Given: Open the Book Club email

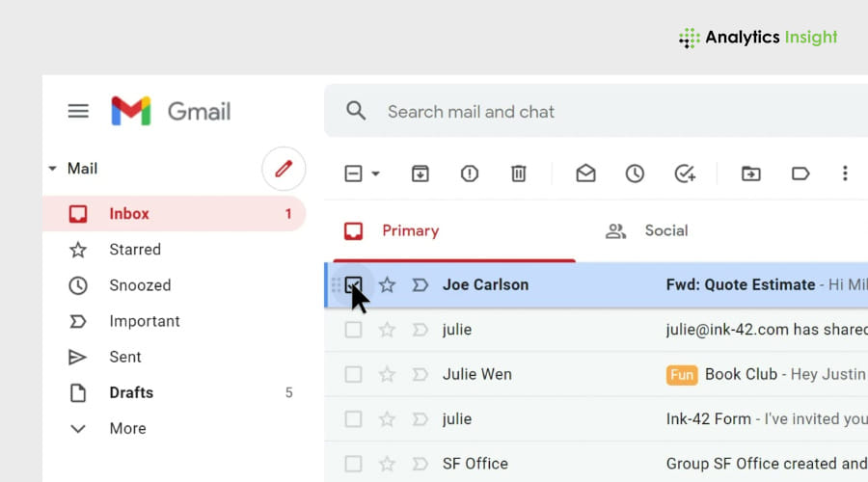Looking at the screenshot, I should pyautogui.click(x=742, y=375).
